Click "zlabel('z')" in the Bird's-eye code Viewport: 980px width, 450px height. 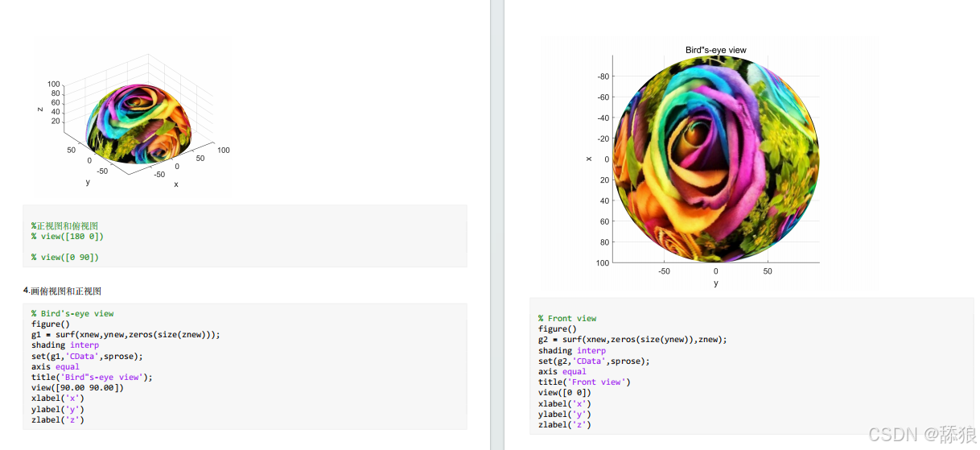point(58,419)
